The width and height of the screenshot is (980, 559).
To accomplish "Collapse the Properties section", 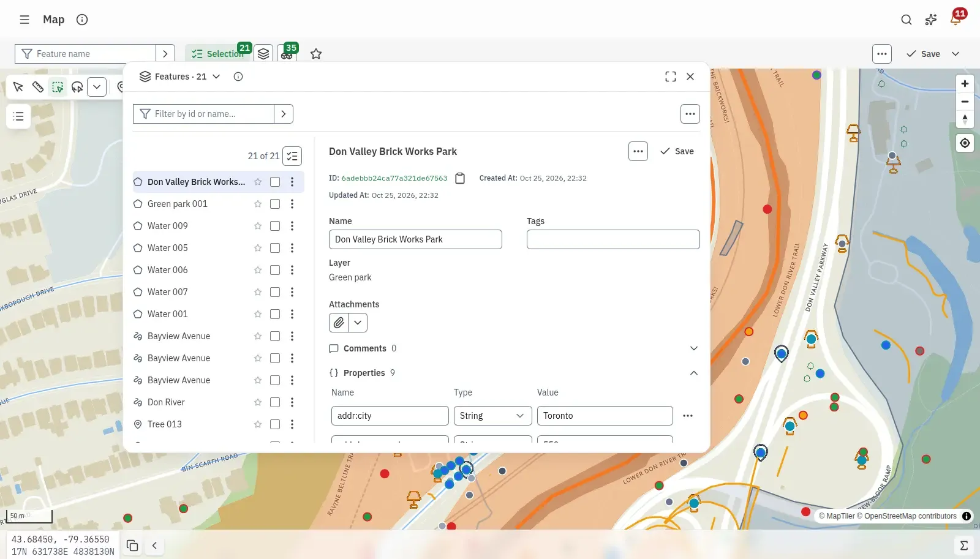I will click(694, 373).
